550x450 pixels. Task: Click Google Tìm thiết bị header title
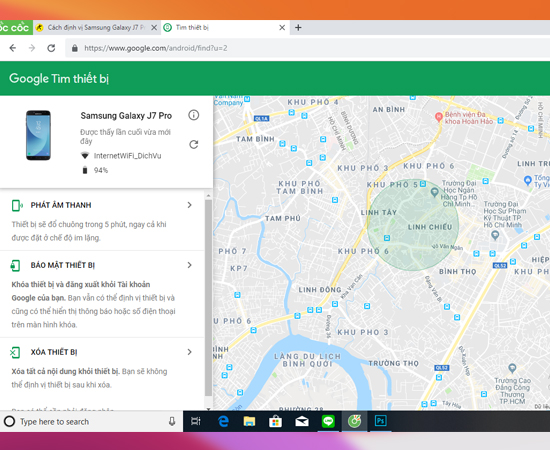click(59, 79)
